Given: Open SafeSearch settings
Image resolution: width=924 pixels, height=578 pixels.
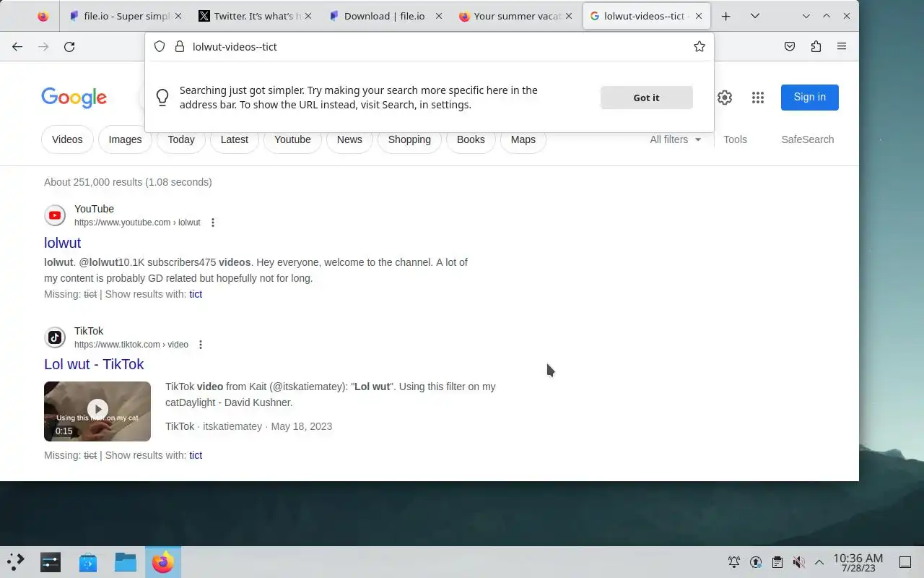Looking at the screenshot, I should click(807, 139).
